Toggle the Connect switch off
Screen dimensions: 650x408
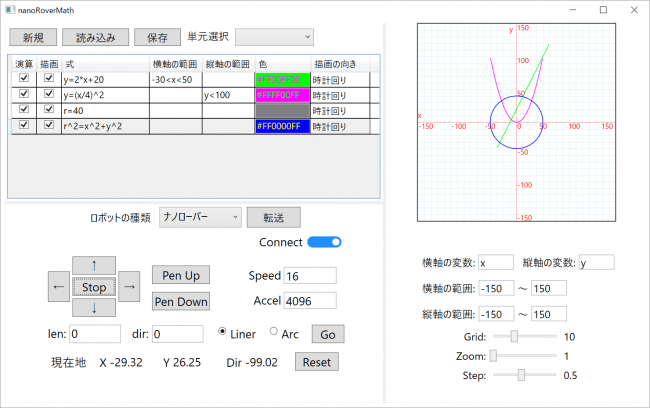324,242
